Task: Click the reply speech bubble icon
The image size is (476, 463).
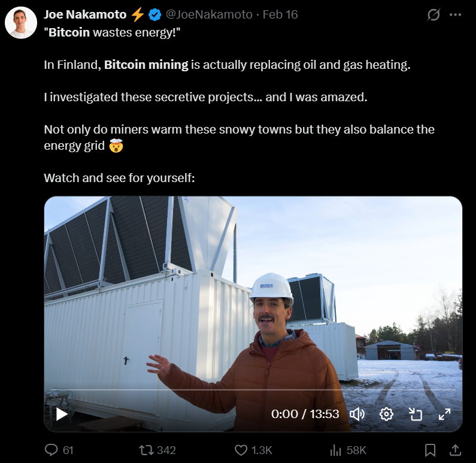Action: 51,450
